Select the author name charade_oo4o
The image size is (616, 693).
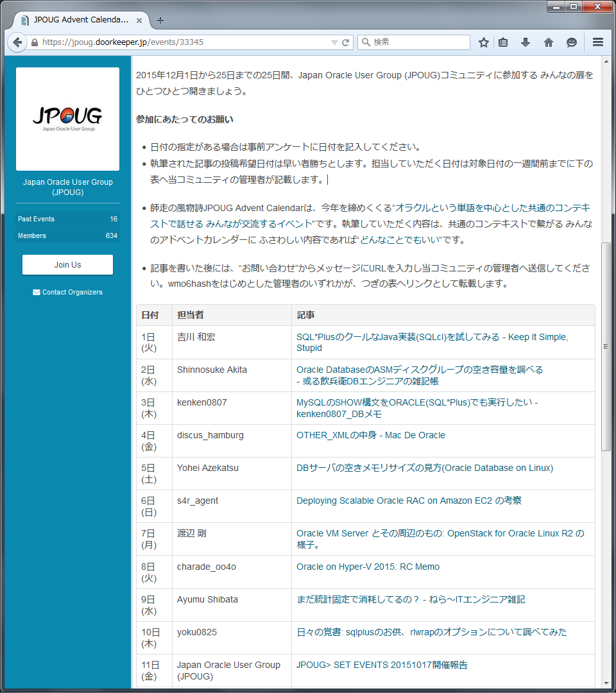click(x=207, y=567)
